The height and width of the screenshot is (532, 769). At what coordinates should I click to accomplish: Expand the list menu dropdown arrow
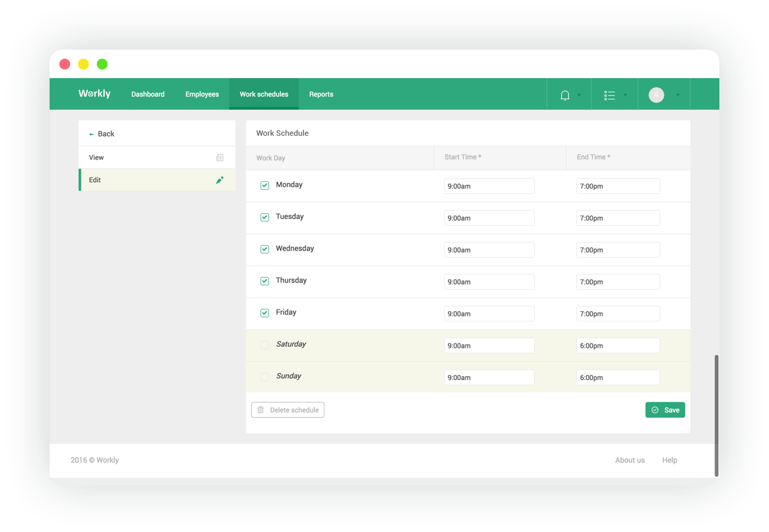[x=625, y=95]
